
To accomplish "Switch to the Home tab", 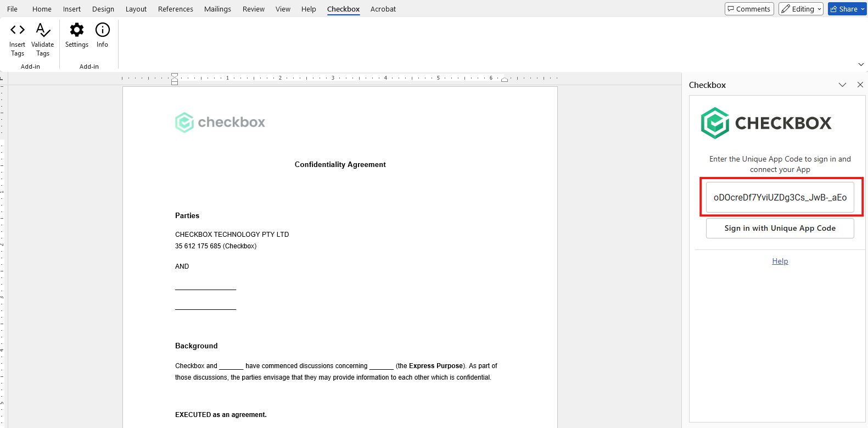I will point(42,9).
